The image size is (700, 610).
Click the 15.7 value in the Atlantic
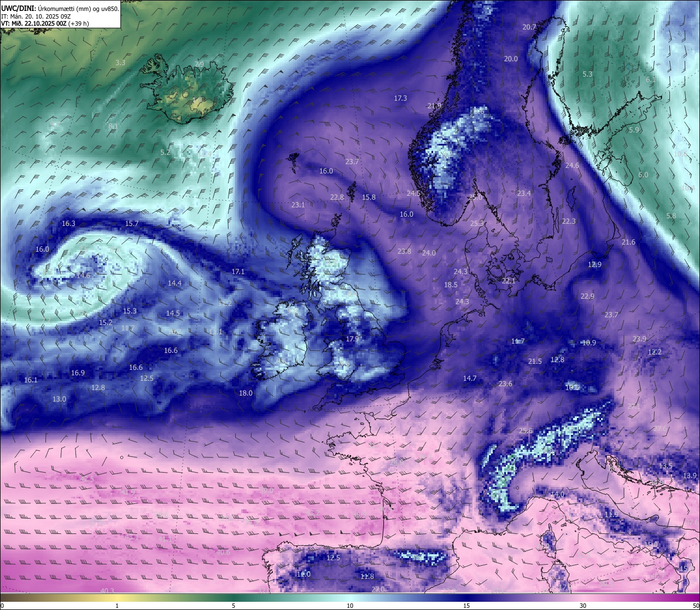point(132,223)
